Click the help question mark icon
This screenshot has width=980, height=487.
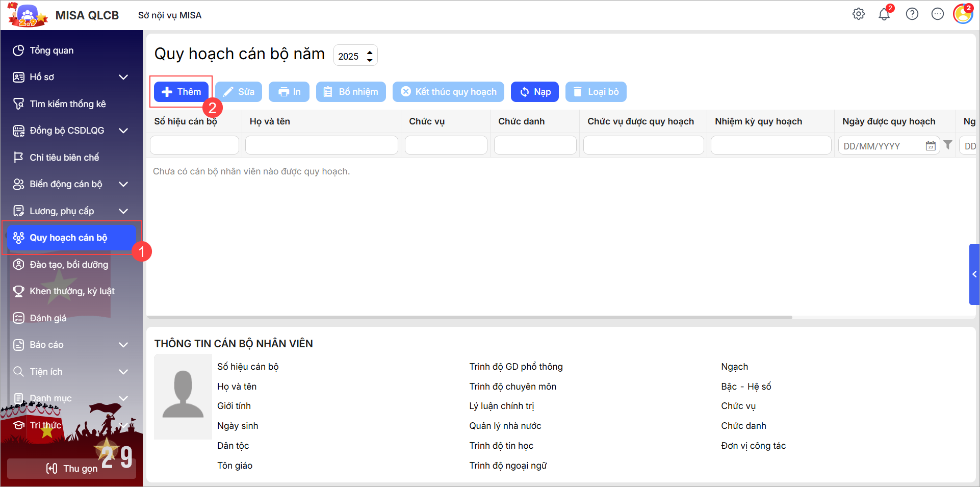coord(912,14)
